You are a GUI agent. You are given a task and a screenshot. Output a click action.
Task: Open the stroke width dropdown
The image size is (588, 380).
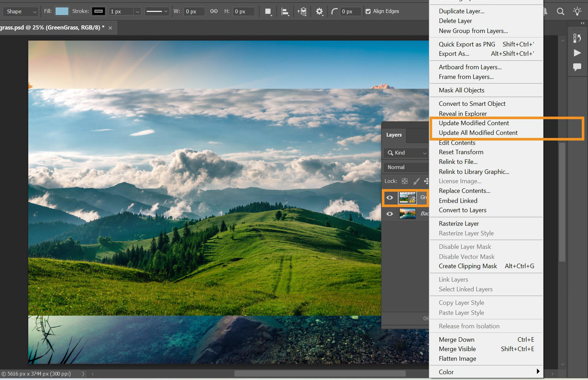click(137, 11)
